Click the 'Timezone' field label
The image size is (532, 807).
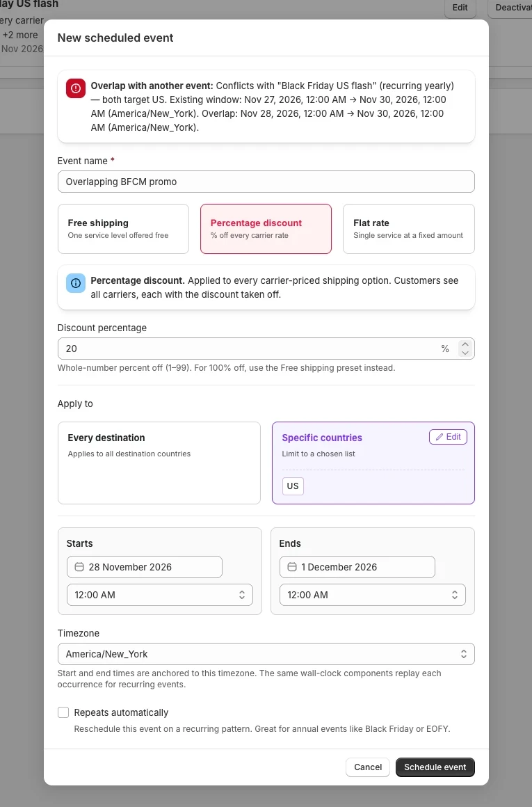click(78, 634)
